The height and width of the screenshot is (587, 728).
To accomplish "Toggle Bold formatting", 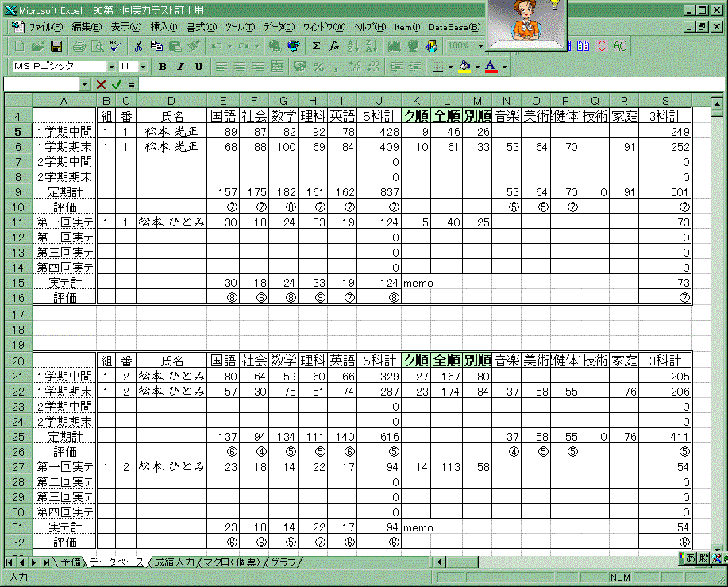I will [x=163, y=67].
